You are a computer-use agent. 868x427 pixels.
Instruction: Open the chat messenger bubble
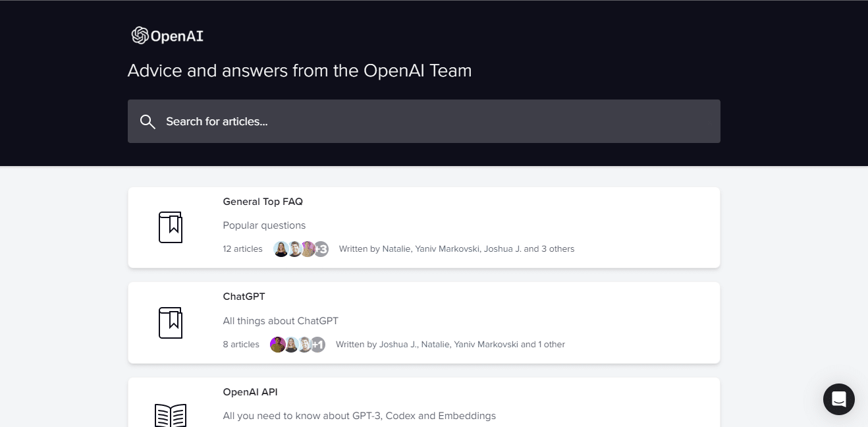[838, 399]
